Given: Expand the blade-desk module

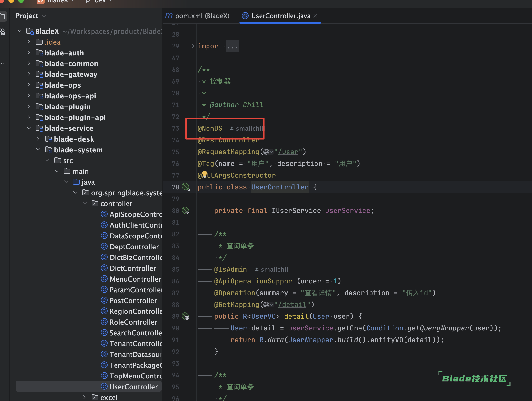Looking at the screenshot, I should coord(38,139).
